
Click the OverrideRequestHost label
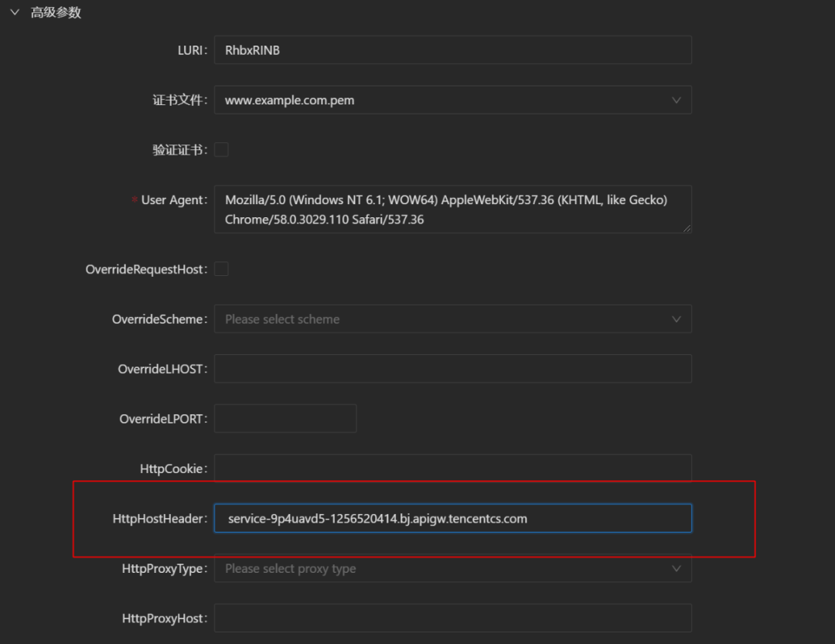[145, 270]
